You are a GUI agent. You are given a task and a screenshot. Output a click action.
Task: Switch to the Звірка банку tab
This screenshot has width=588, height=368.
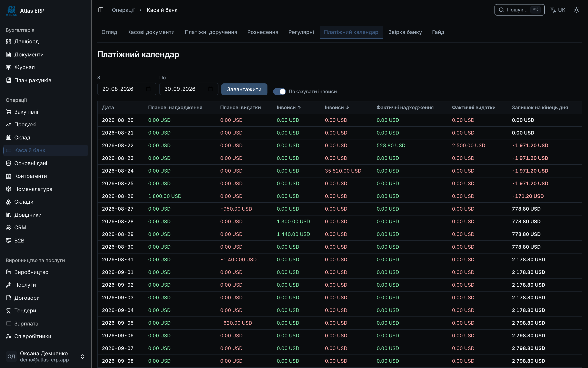click(x=405, y=32)
